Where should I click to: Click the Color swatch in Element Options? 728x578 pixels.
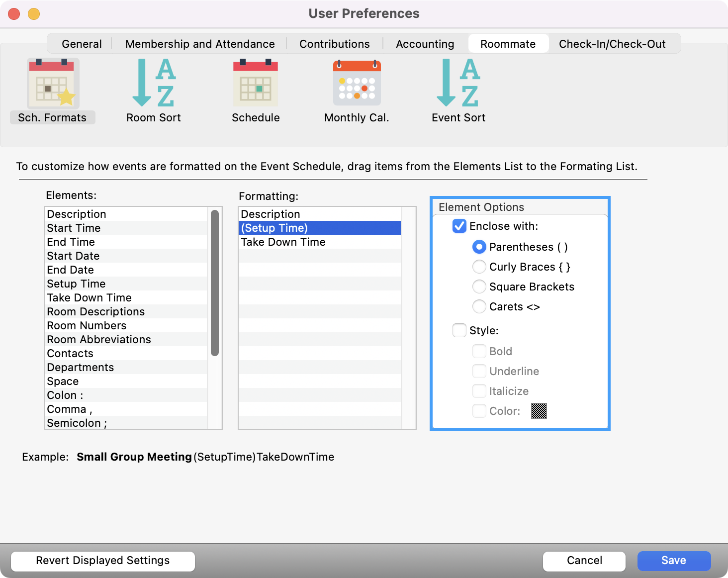(539, 411)
